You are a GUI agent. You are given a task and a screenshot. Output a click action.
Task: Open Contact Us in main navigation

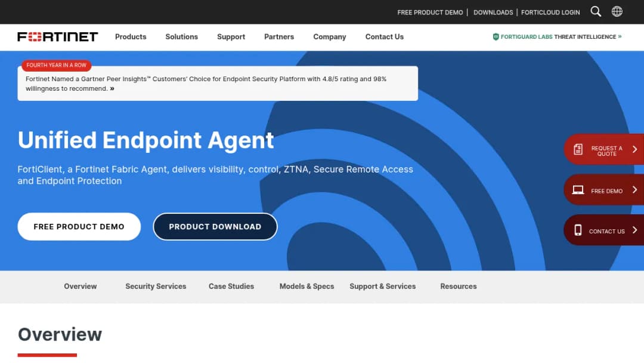tap(385, 36)
